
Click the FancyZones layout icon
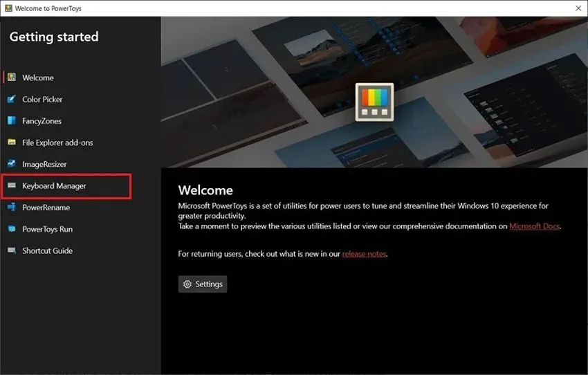pos(12,120)
